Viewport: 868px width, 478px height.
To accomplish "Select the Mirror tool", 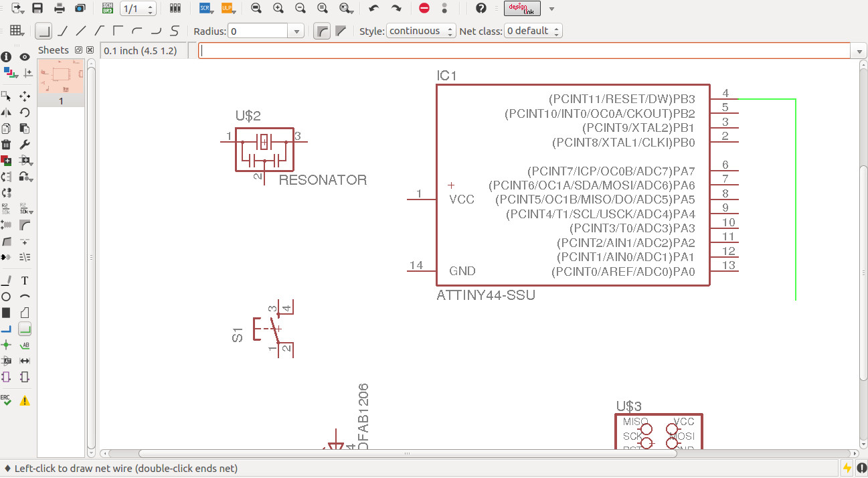I will 7,112.
